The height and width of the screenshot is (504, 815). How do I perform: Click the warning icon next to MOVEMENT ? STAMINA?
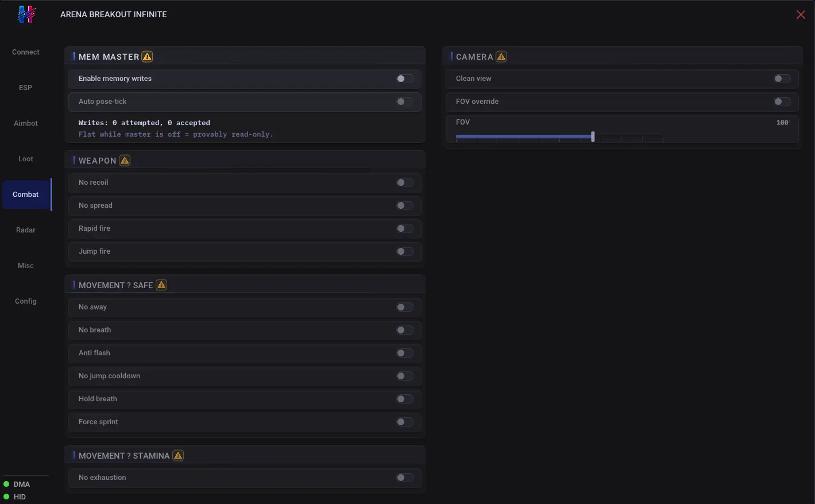[178, 455]
